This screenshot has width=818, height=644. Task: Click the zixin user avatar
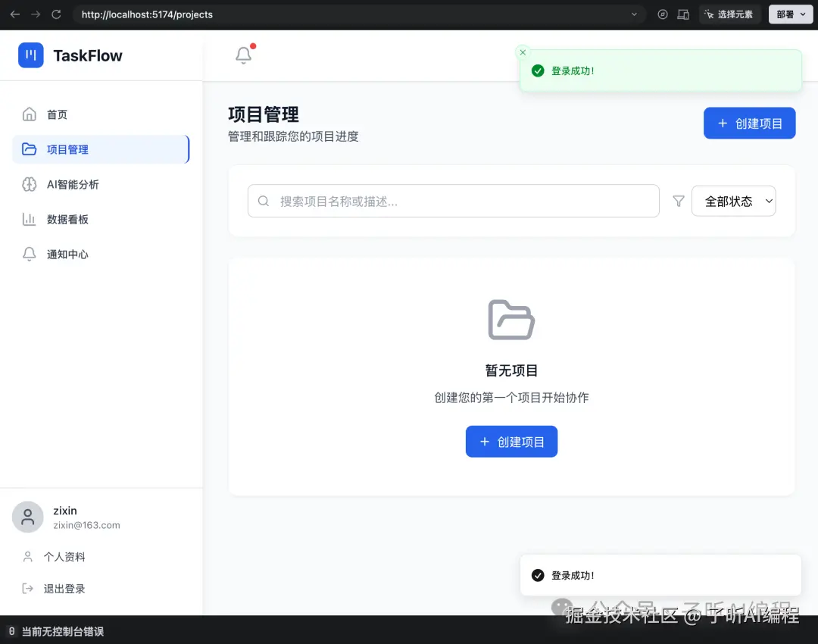coord(27,517)
